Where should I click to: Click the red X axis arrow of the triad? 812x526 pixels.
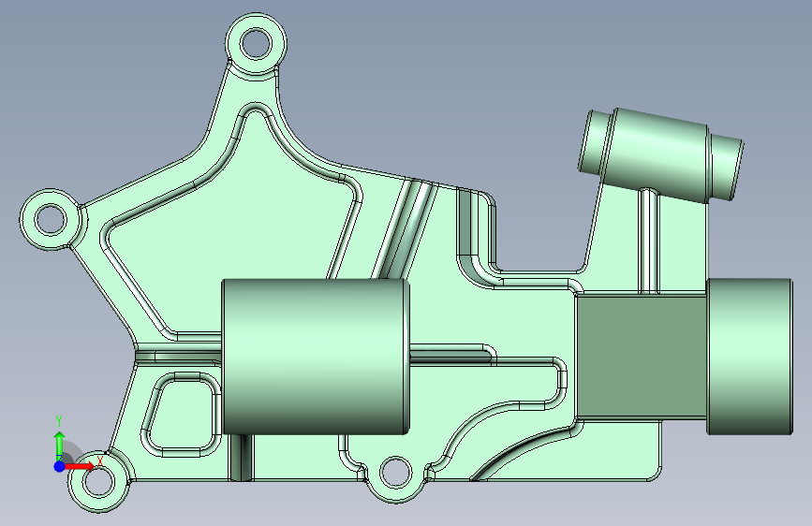80,466
